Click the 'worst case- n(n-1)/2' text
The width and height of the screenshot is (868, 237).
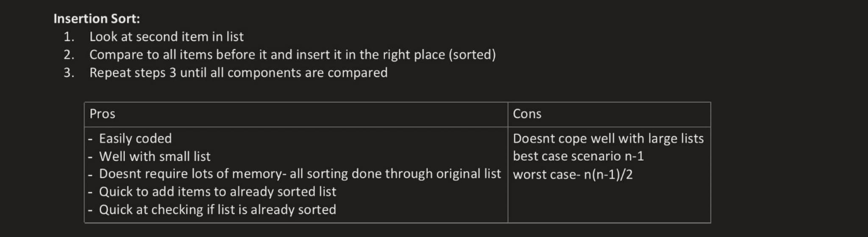(x=573, y=174)
